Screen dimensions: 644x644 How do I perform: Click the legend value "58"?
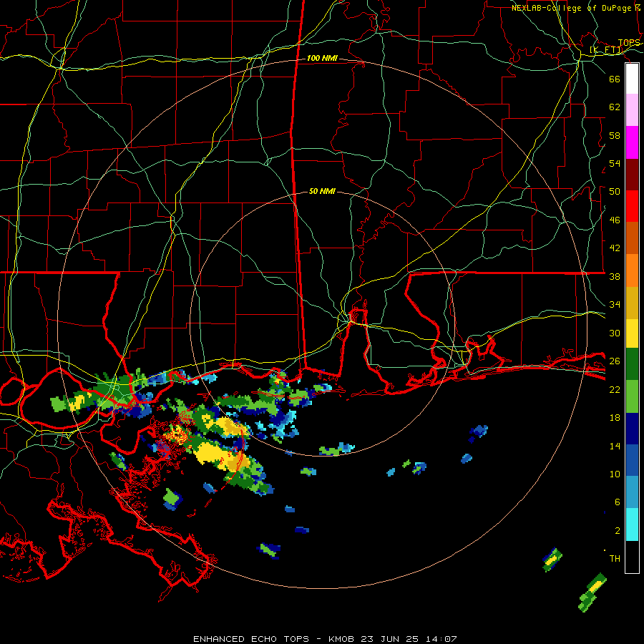pos(615,135)
